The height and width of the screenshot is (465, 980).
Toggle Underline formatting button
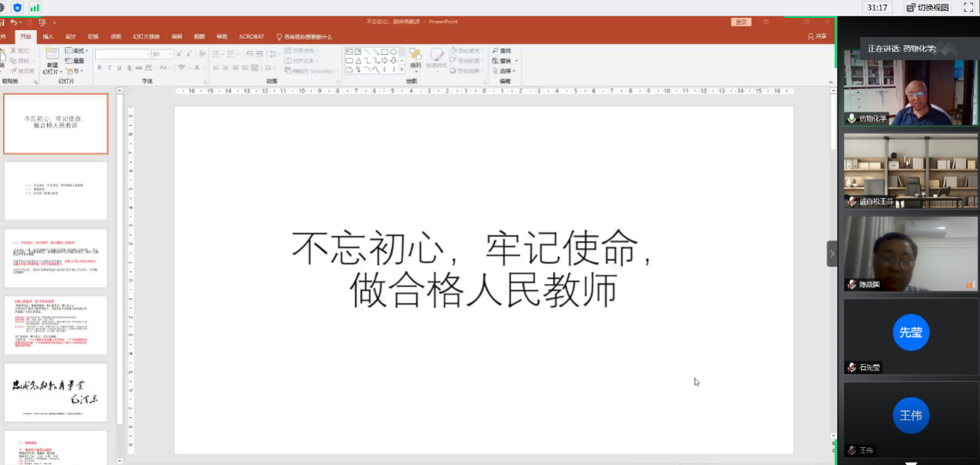pos(119,68)
